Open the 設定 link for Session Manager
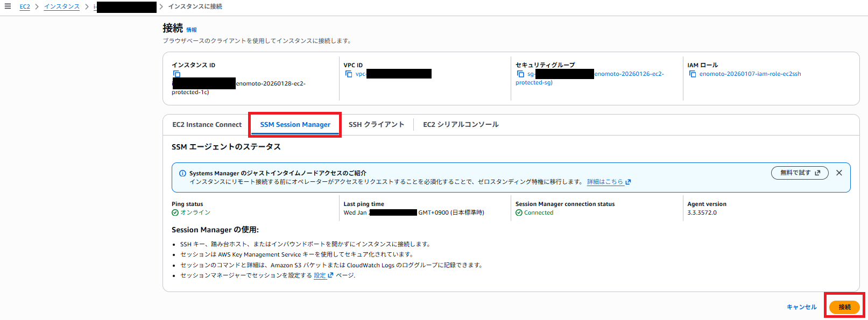868x320 pixels. 320,275
